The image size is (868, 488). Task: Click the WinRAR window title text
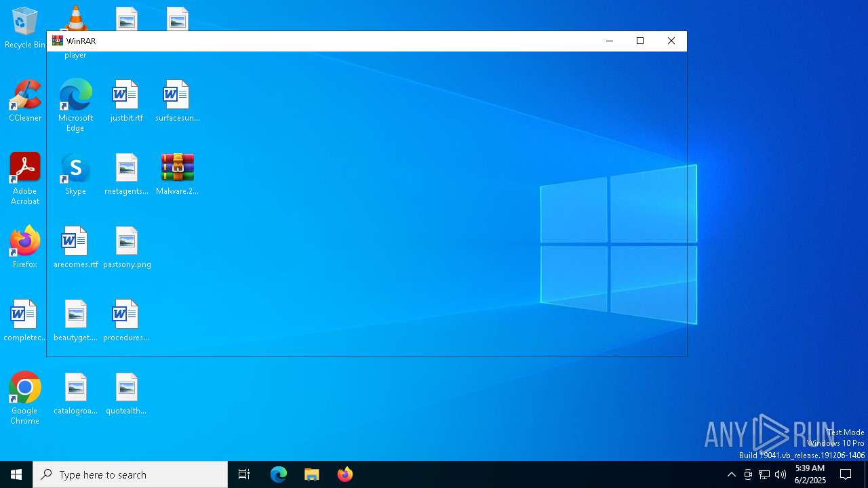point(81,41)
